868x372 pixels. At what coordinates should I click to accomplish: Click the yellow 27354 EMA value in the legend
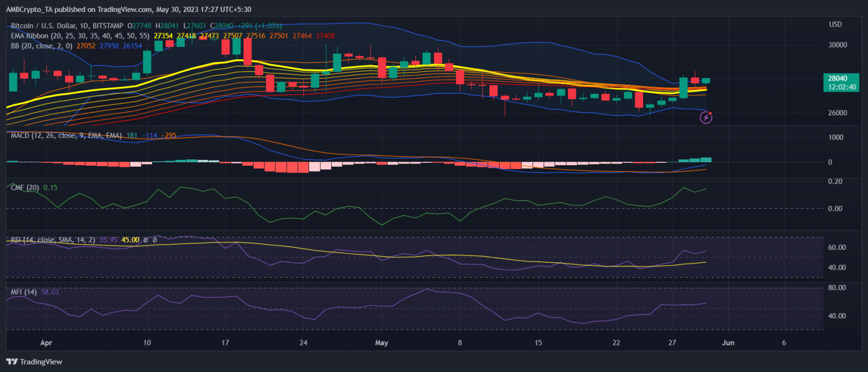163,36
